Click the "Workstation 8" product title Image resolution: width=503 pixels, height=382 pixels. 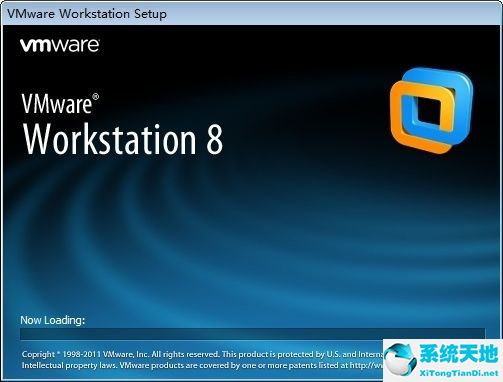(x=123, y=139)
